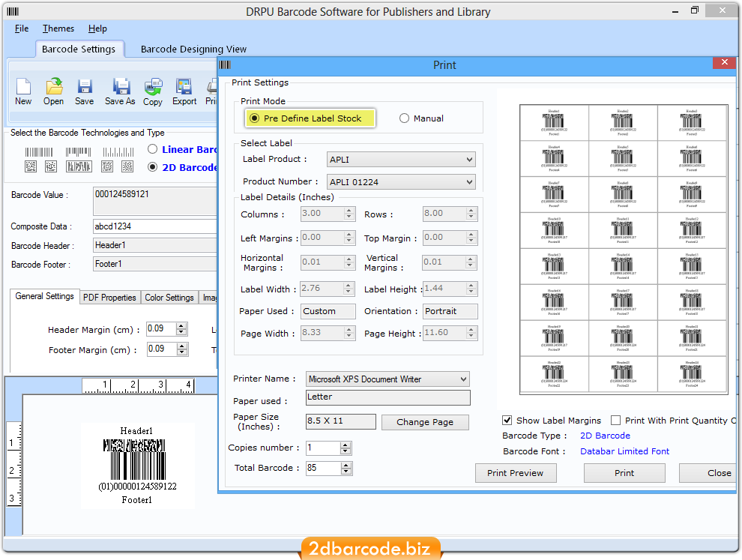Click Databar Limited Font link
Viewport: 742px width, 560px height.
[x=624, y=451]
